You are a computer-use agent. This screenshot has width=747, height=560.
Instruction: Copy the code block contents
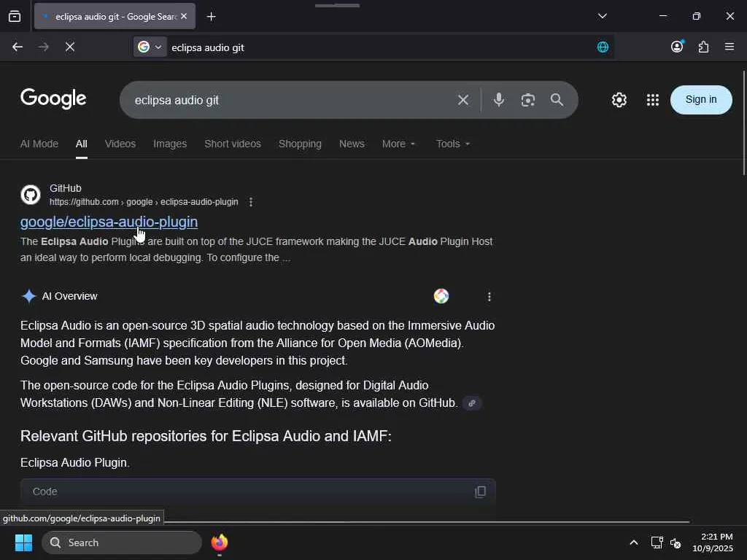click(480, 491)
